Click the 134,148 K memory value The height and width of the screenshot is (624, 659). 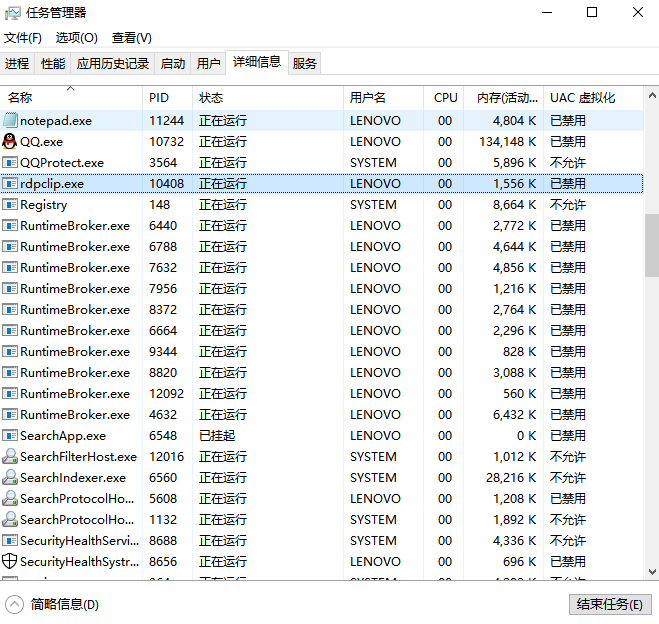point(508,142)
